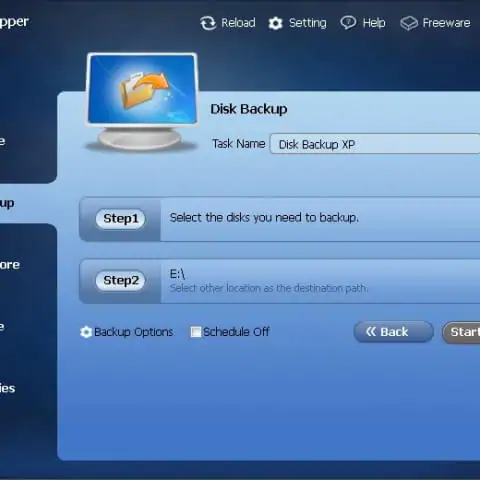This screenshot has height=480, width=480.
Task: Click the Backup Options gear icon
Action: point(86,332)
